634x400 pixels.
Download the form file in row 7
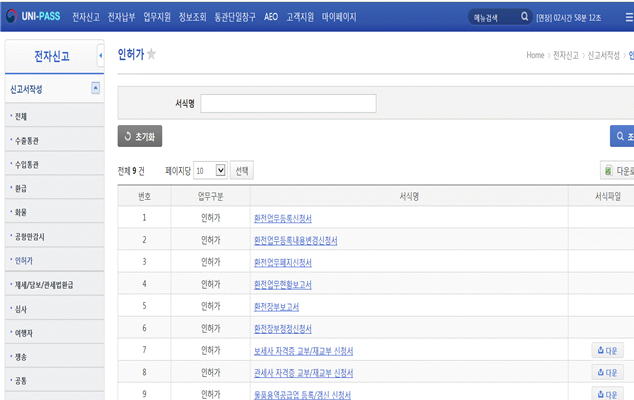click(x=607, y=350)
